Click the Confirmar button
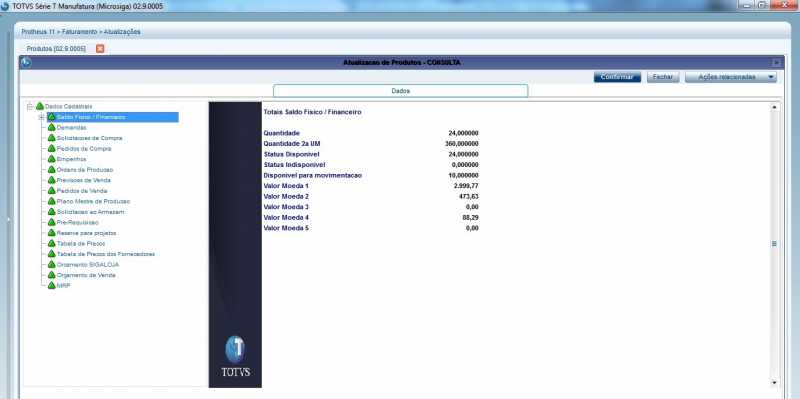This screenshot has width=800, height=399. point(617,77)
